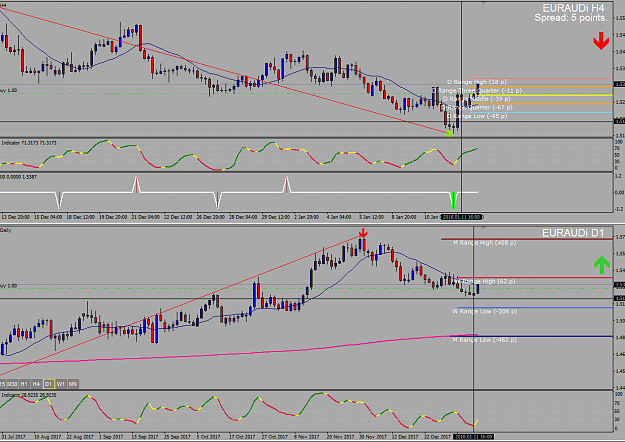Switch to the M30 timeframe button
The image size is (625, 442).
tap(12, 384)
